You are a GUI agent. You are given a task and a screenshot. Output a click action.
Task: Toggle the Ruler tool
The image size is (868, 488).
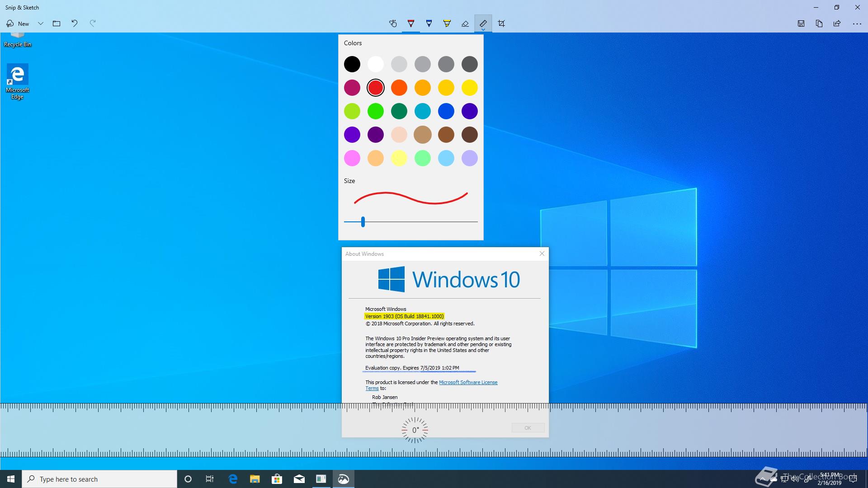coord(483,23)
